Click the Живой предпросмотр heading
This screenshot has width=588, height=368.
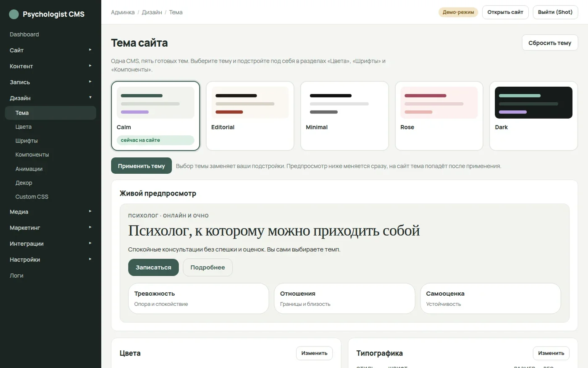tap(158, 193)
